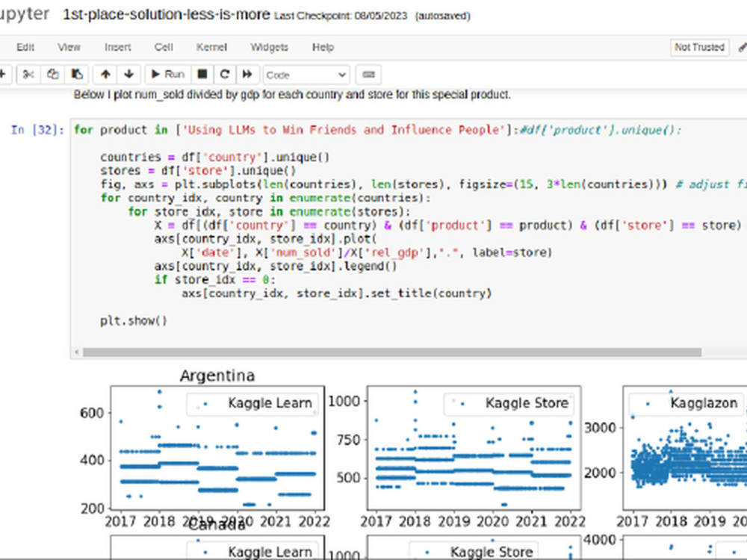The width and height of the screenshot is (747, 560).
Task: Run the selected cell
Action: tap(167, 74)
